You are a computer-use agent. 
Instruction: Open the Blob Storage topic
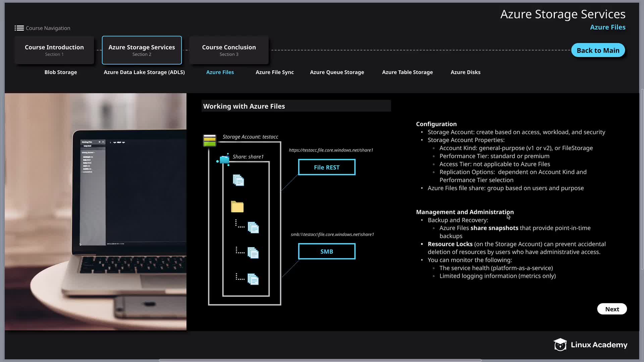point(61,72)
